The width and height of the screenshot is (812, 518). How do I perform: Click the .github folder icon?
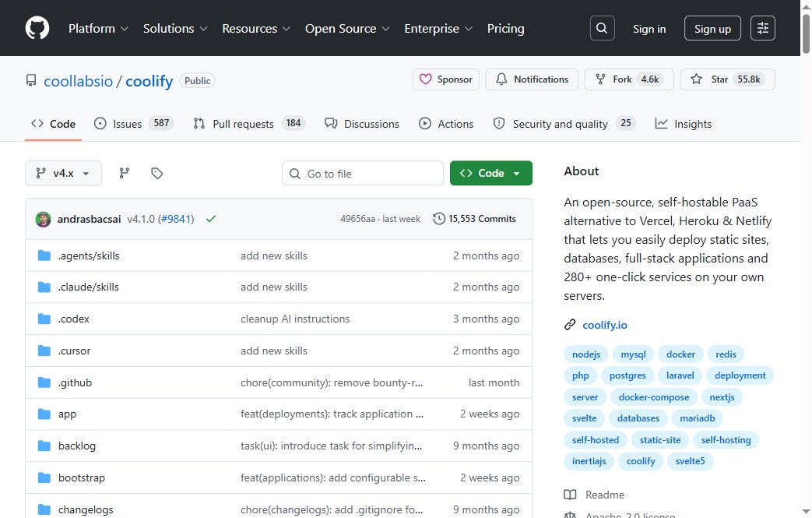[44, 382]
